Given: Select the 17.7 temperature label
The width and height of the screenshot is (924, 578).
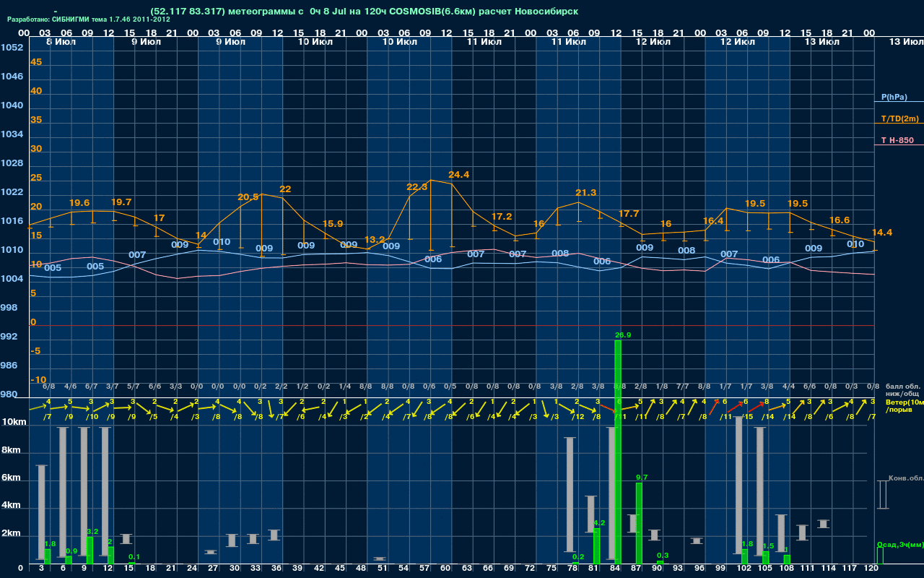Looking at the screenshot, I should pos(629,214).
